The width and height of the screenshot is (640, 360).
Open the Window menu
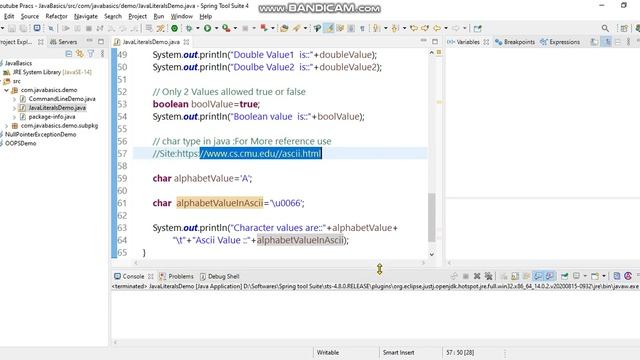tap(182, 16)
